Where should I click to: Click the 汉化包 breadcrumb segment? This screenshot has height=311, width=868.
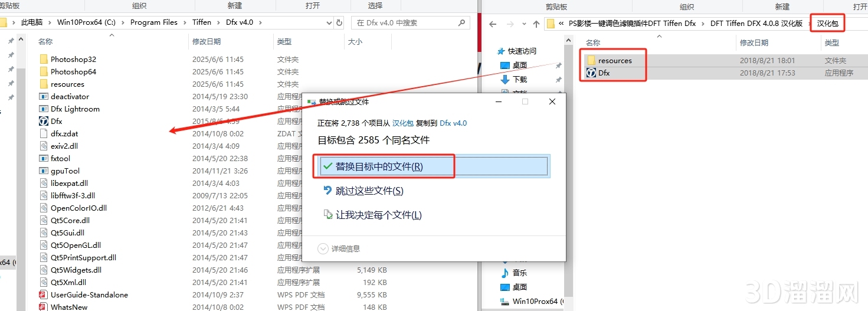coord(827,24)
